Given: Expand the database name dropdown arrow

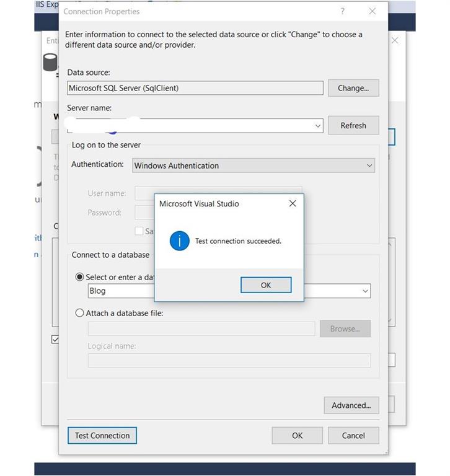Looking at the screenshot, I should [x=365, y=291].
